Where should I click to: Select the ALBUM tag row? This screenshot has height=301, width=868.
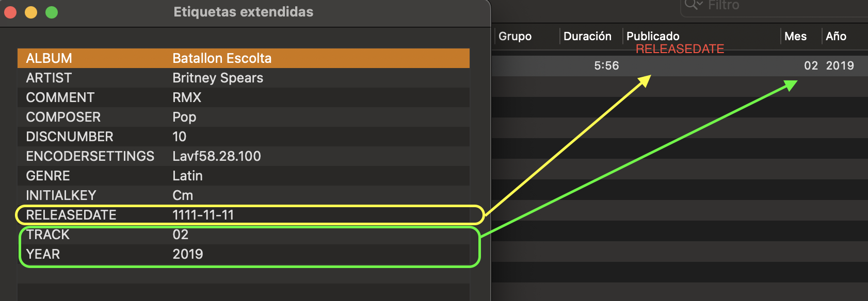243,58
